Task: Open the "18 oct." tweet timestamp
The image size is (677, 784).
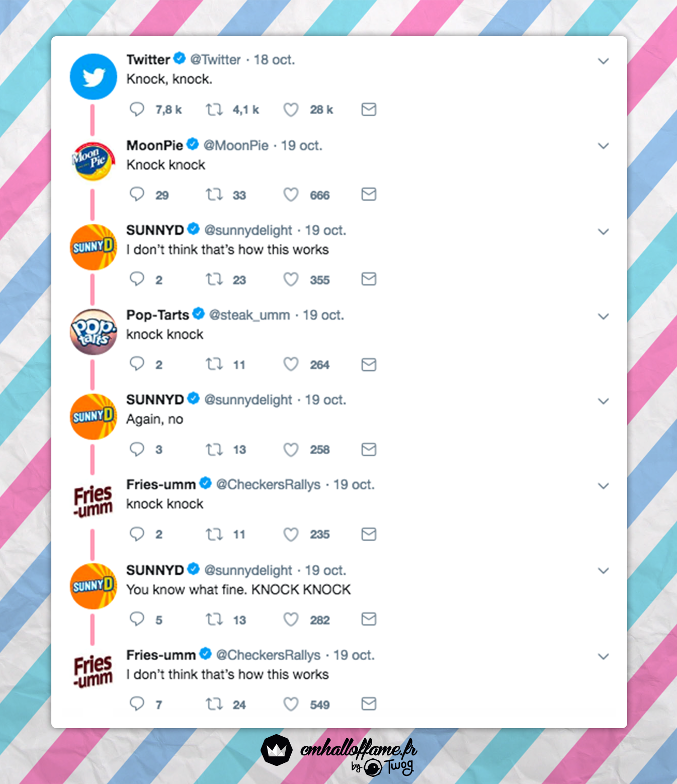Action: pyautogui.click(x=274, y=60)
